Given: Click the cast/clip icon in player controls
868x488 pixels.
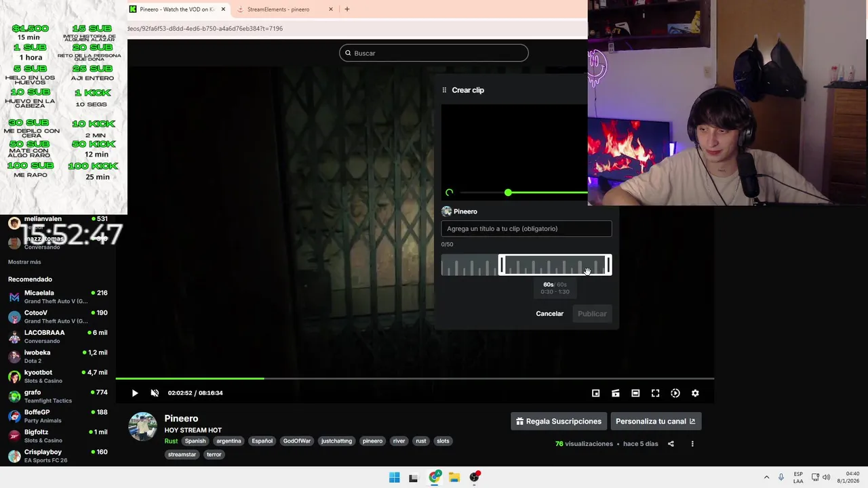Looking at the screenshot, I should 615,393.
